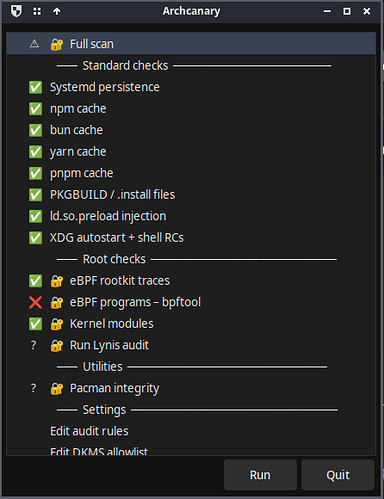Select the eBPF rootkit traces check
This screenshot has width=384, height=499.
pyautogui.click(x=191, y=281)
